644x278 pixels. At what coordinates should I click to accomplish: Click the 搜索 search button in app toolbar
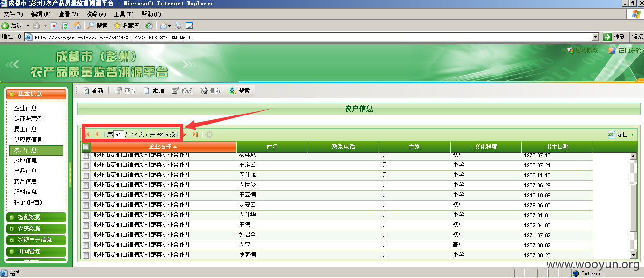tap(239, 91)
